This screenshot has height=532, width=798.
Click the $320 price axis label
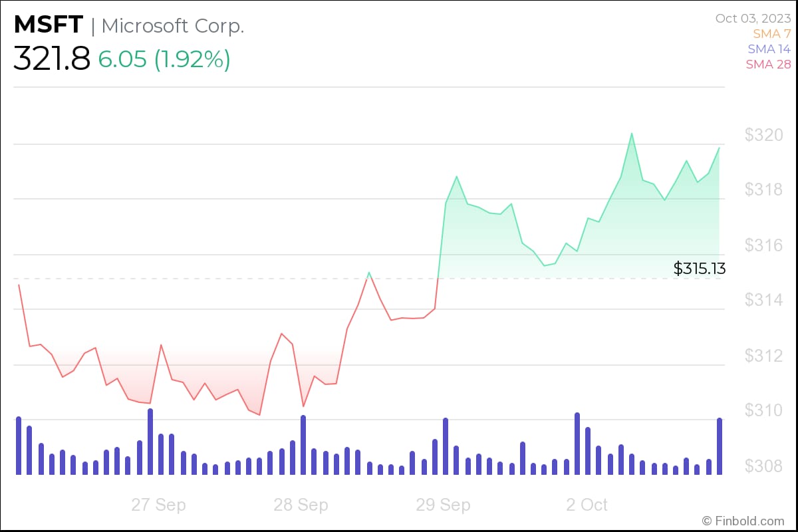click(x=762, y=135)
